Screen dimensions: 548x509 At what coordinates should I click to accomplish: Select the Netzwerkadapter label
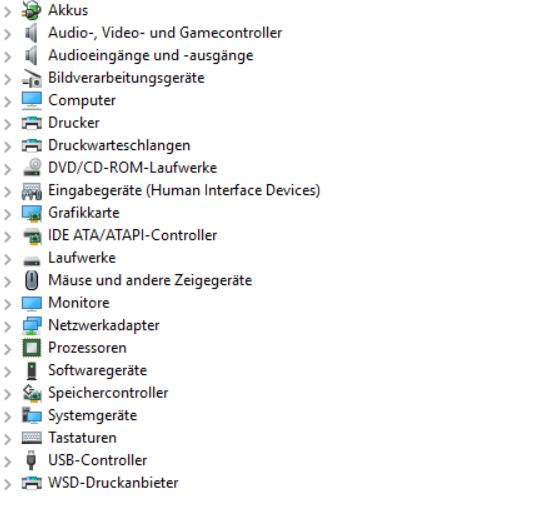[x=104, y=325]
